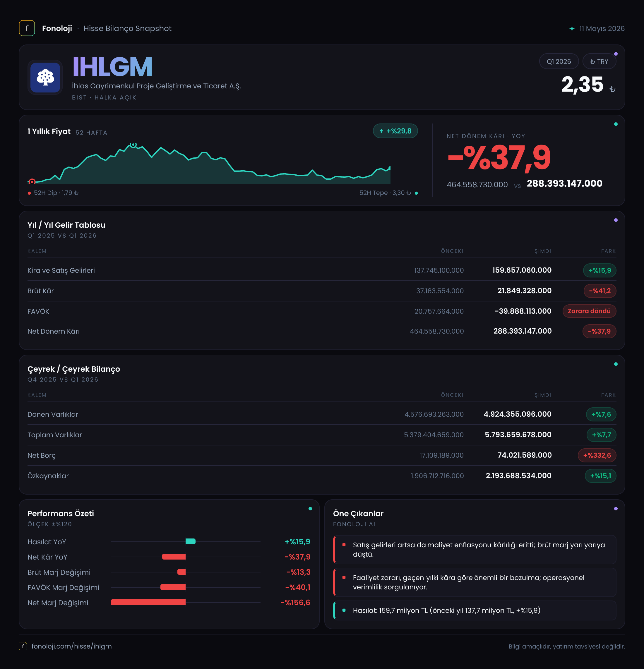Screen dimensions: 644x669
Task: Click the 1 Yıllık Fiyat chart title
Action: 49,131
